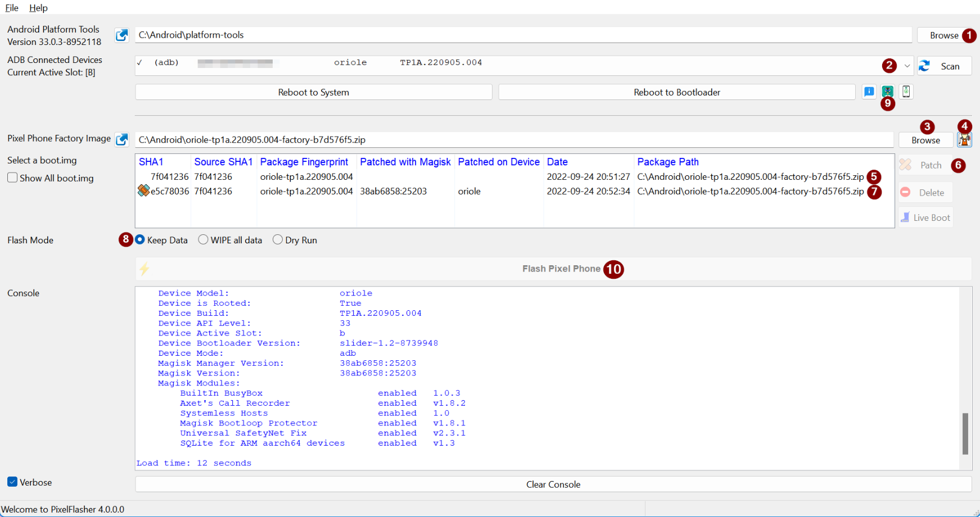The image size is (980, 517).
Task: Click the device info speech-bubble icon
Action: click(869, 92)
